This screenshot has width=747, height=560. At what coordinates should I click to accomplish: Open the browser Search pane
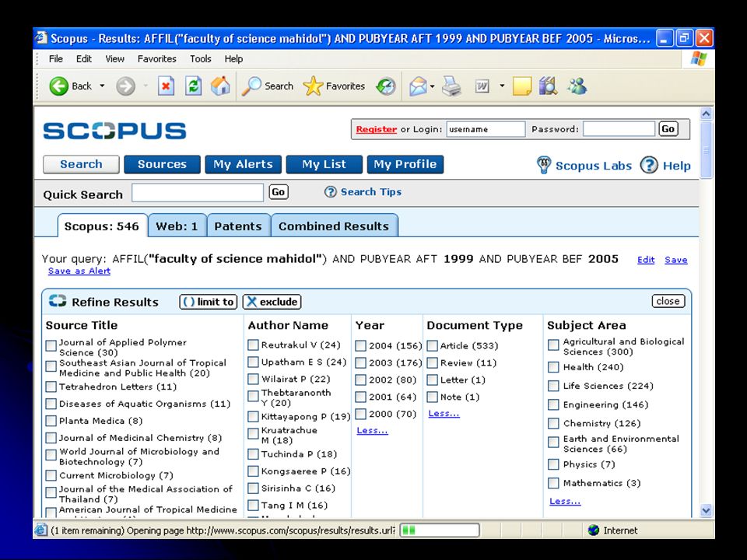(267, 86)
